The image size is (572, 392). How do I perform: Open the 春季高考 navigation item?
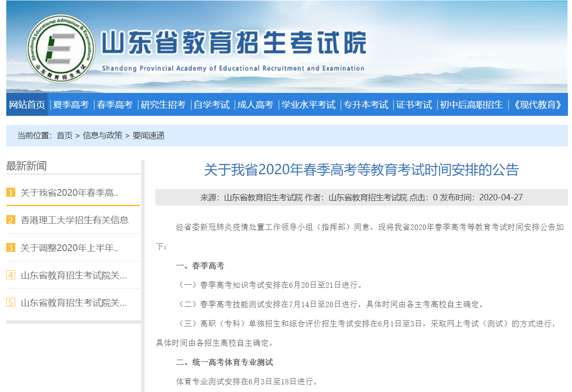pos(115,105)
